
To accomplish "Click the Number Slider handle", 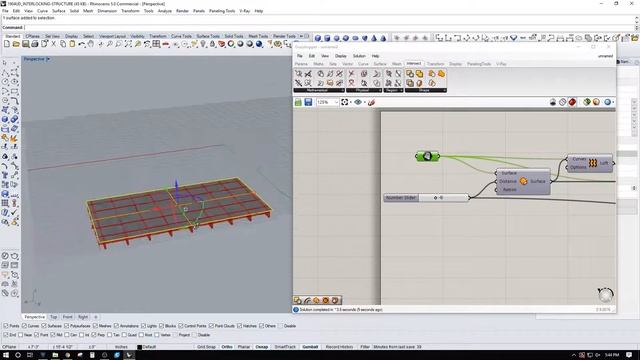I will [436, 198].
